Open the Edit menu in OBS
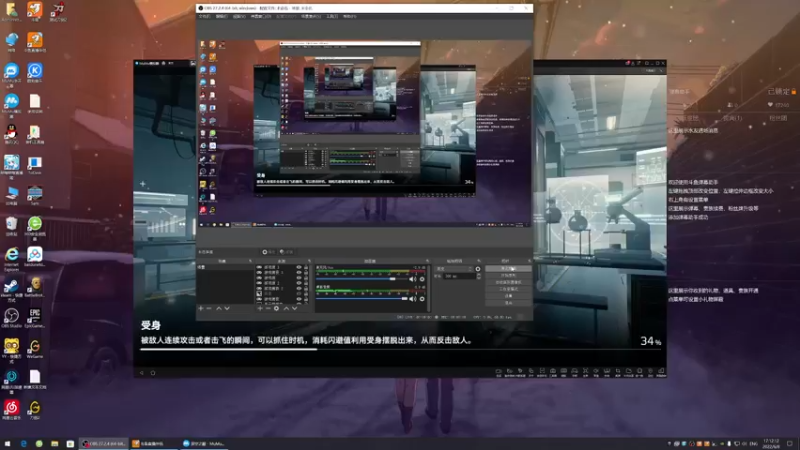 [221, 16]
